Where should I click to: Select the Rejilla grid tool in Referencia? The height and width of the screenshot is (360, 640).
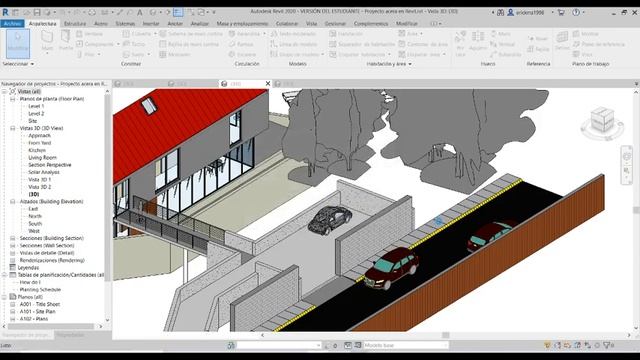tap(538, 49)
